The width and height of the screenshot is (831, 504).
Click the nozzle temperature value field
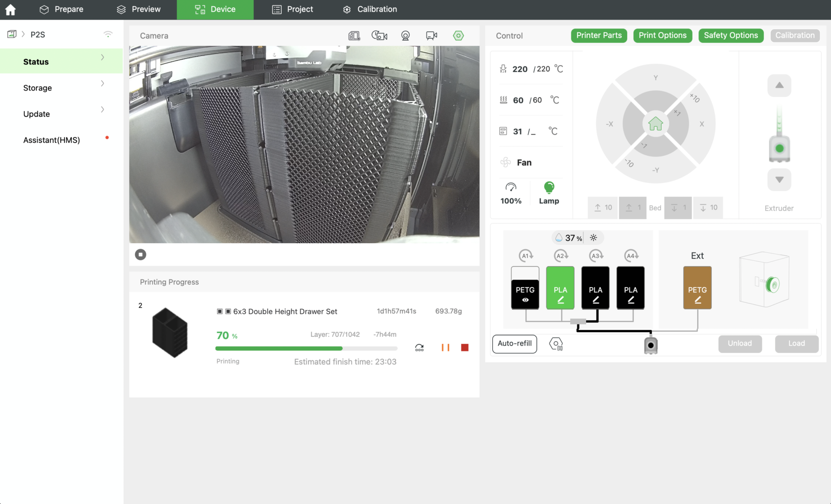click(x=520, y=69)
